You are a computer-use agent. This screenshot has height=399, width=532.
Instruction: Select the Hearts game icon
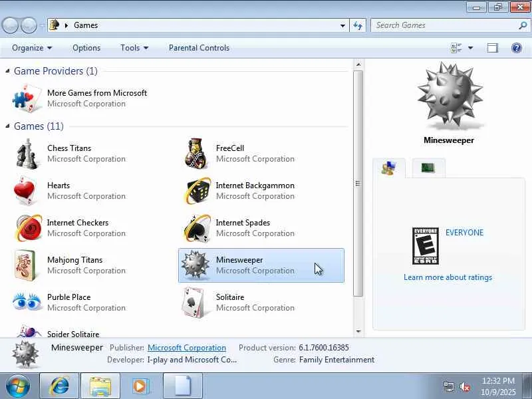[26, 191]
